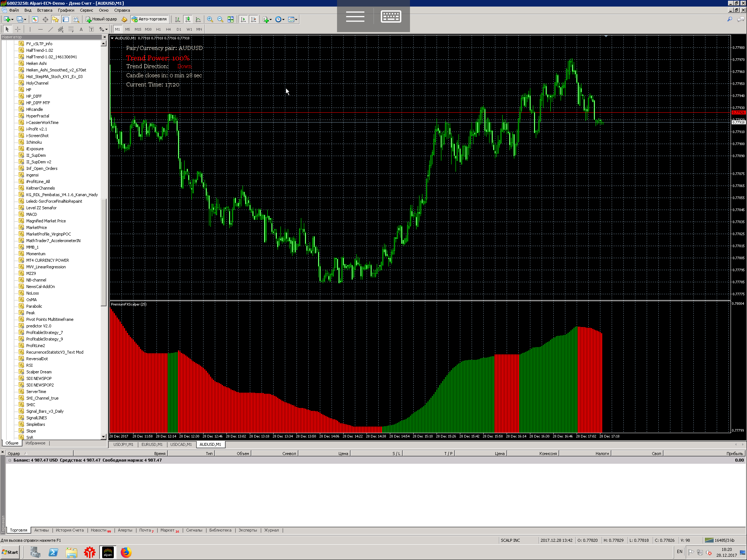The height and width of the screenshot is (560, 747).
Task: Click the search magnifier in the toolbar
Action: 729,19
